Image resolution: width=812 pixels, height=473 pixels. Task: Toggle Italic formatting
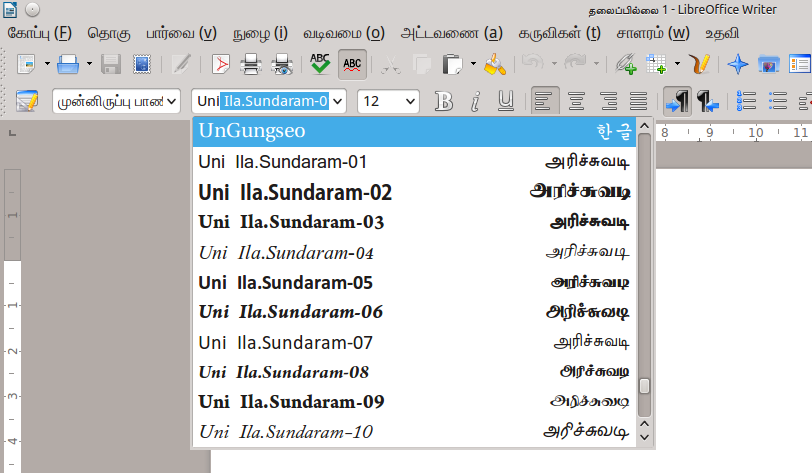click(x=475, y=101)
